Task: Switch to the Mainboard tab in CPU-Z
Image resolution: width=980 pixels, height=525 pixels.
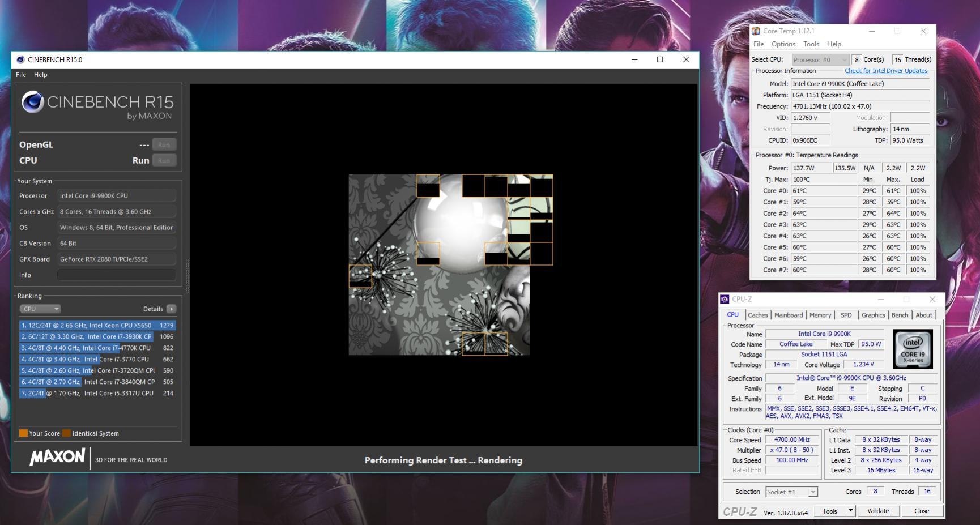Action: click(789, 315)
